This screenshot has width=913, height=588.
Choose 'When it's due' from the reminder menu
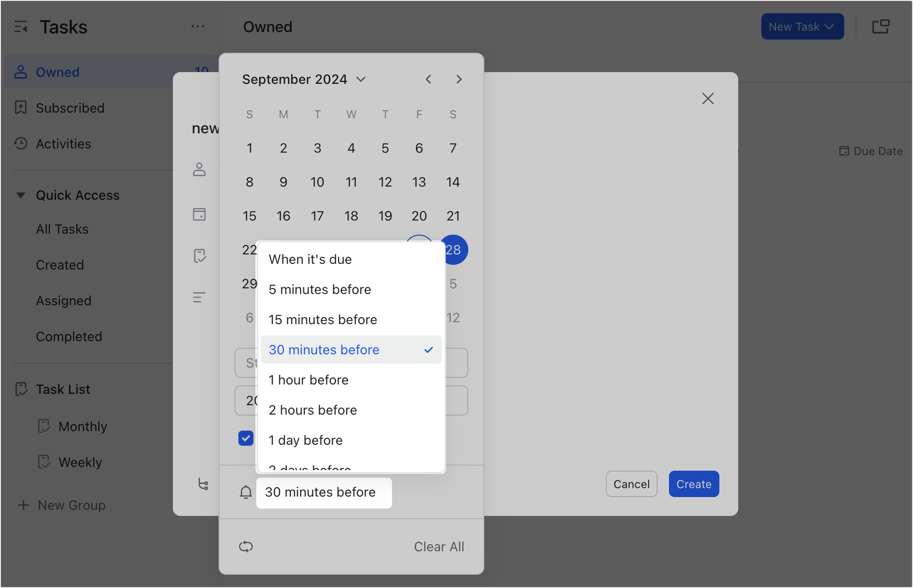[x=310, y=259]
